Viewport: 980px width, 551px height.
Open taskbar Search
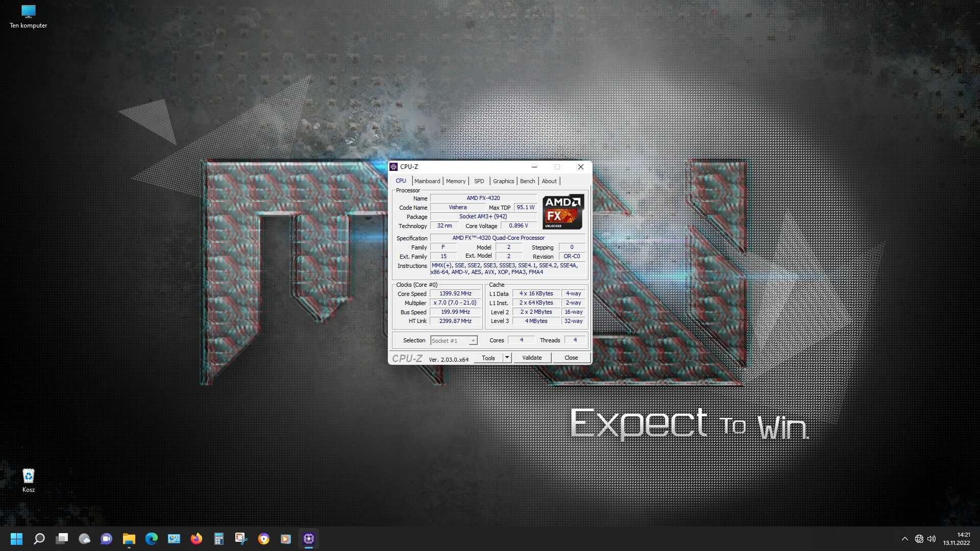pyautogui.click(x=39, y=539)
